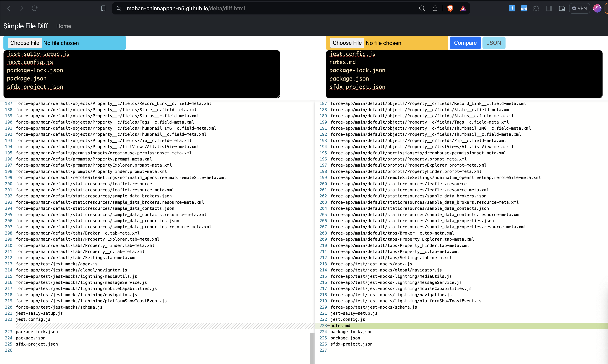The width and height of the screenshot is (608, 364).
Task: Click left line 222 jest.config.js
Action: tap(33, 319)
